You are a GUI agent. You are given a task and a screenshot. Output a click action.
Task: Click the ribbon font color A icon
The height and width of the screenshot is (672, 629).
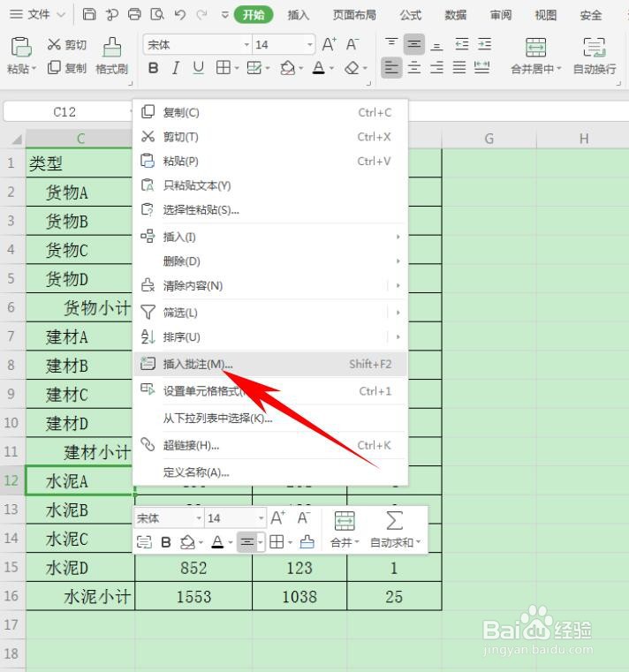pos(319,68)
